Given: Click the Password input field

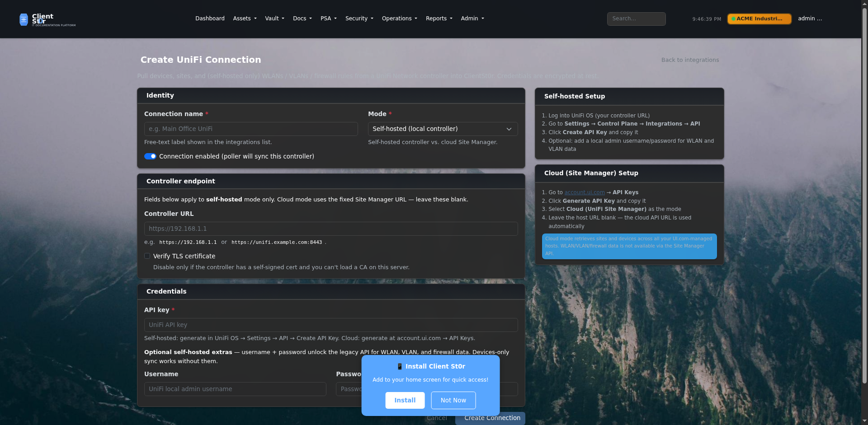Looking at the screenshot, I should [x=427, y=389].
